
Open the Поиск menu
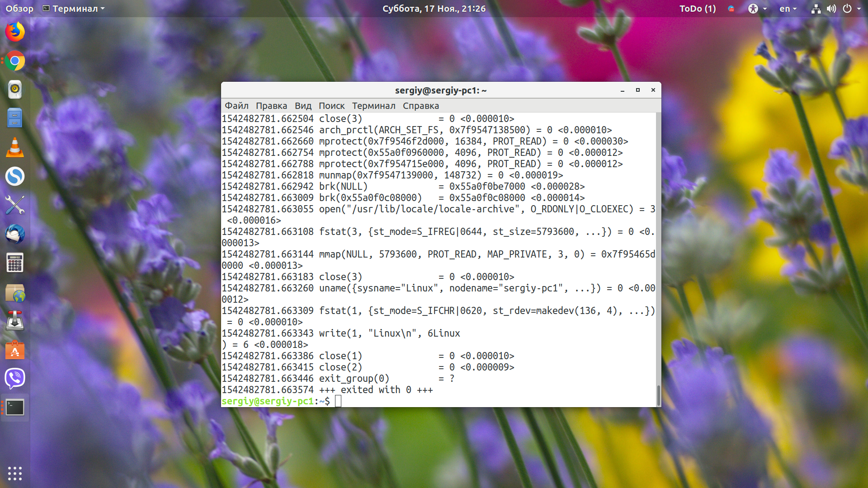pos(331,106)
